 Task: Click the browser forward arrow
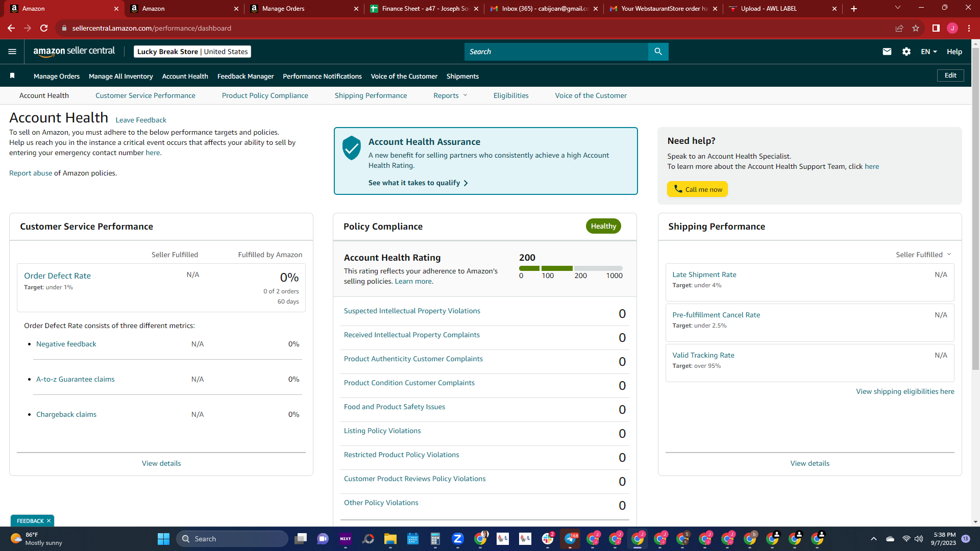coord(28,28)
